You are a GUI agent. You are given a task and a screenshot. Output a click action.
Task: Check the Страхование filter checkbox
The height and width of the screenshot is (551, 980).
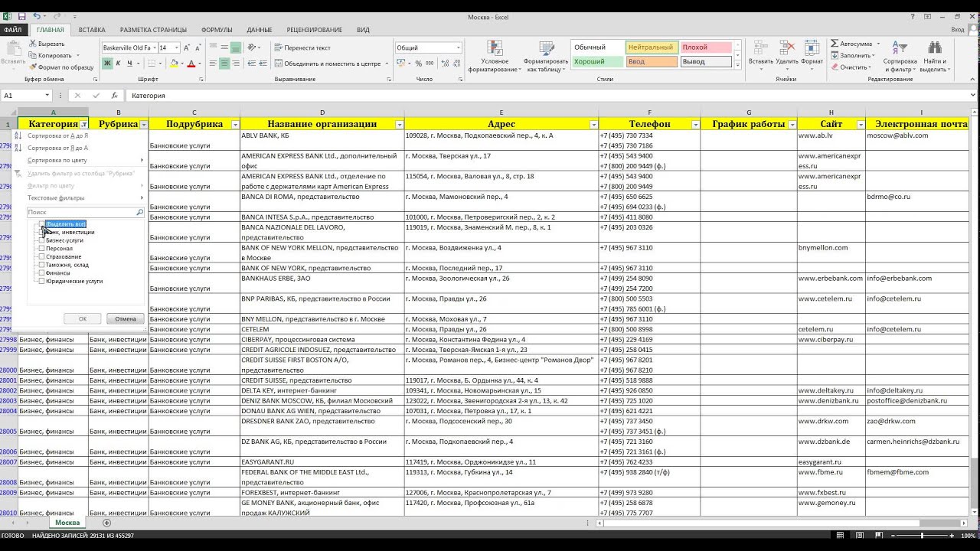(42, 256)
